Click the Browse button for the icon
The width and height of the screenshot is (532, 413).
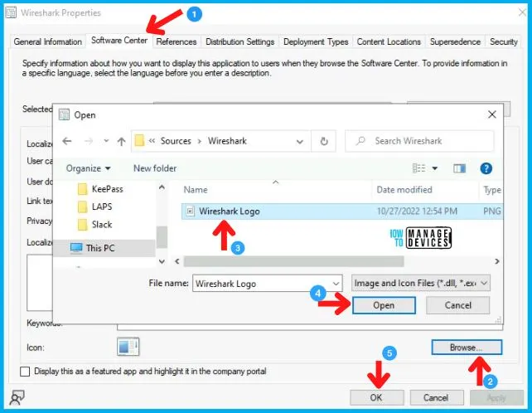pos(467,347)
